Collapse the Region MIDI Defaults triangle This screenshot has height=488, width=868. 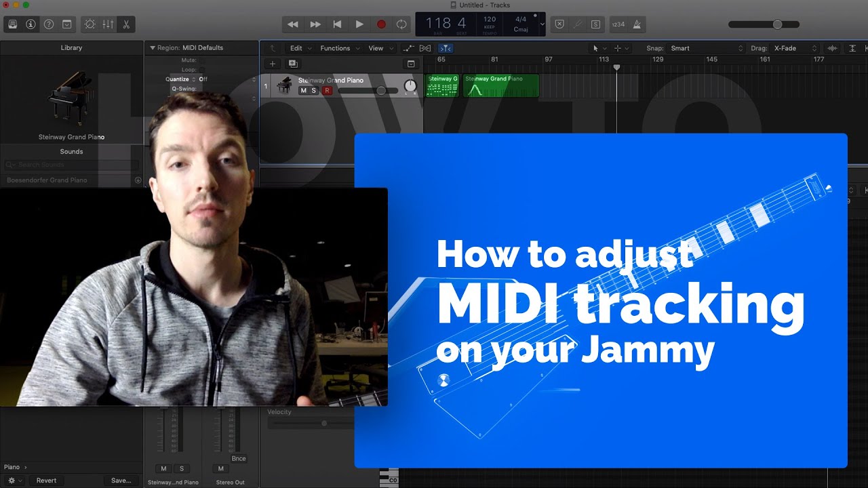(x=153, y=48)
